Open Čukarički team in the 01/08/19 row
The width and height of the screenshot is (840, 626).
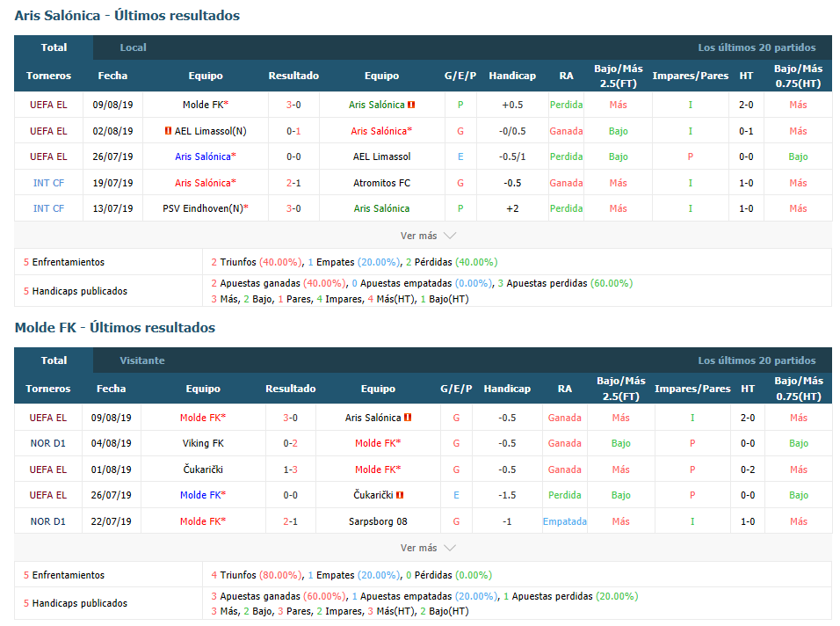coord(203,469)
